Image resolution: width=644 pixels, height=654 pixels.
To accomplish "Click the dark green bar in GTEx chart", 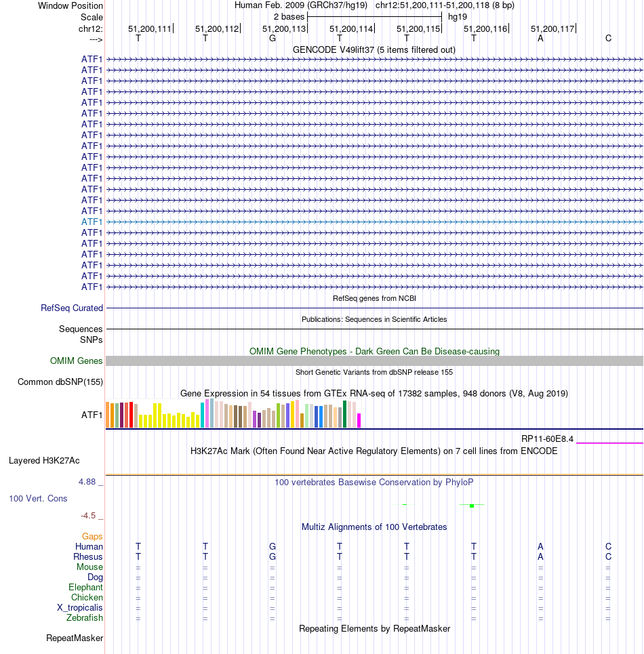I will pos(345,414).
